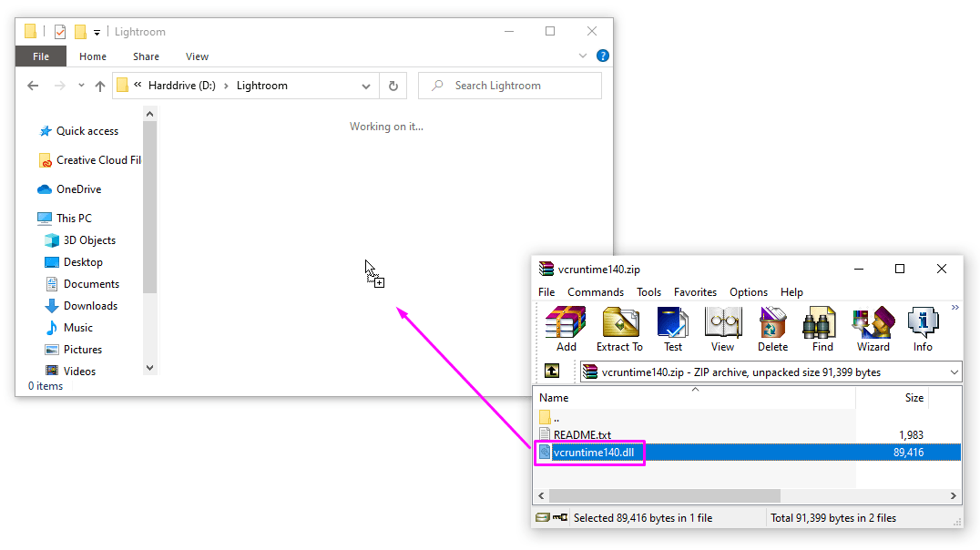
Task: Switch to Explorer Home ribbon tab
Action: 93,56
